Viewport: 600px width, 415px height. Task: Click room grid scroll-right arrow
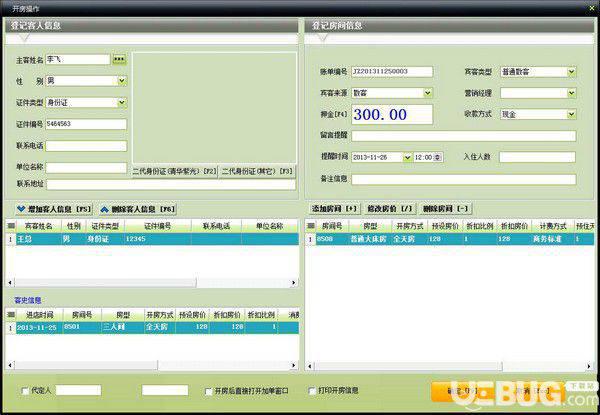coord(589,366)
